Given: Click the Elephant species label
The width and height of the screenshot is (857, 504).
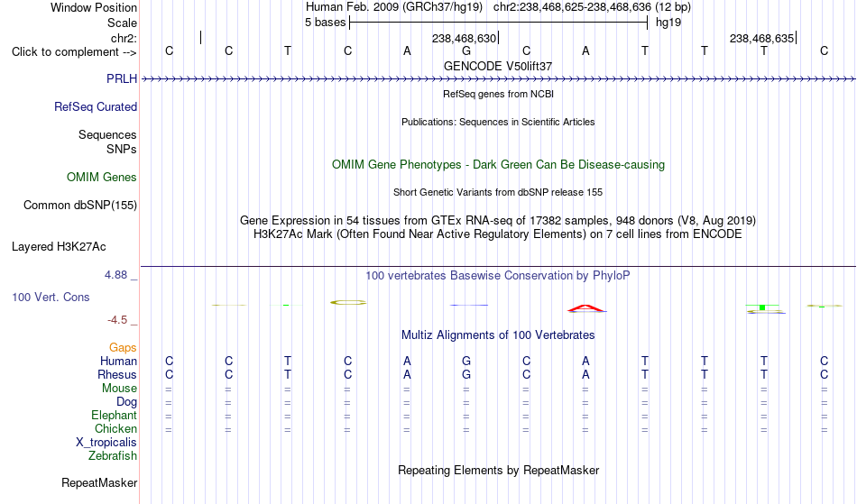Looking at the screenshot, I should (115, 415).
